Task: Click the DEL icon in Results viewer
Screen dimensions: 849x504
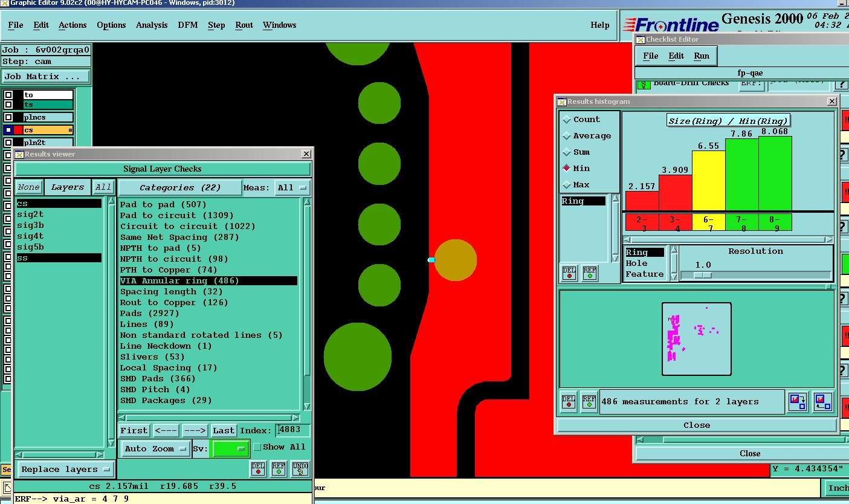Action: point(258,469)
